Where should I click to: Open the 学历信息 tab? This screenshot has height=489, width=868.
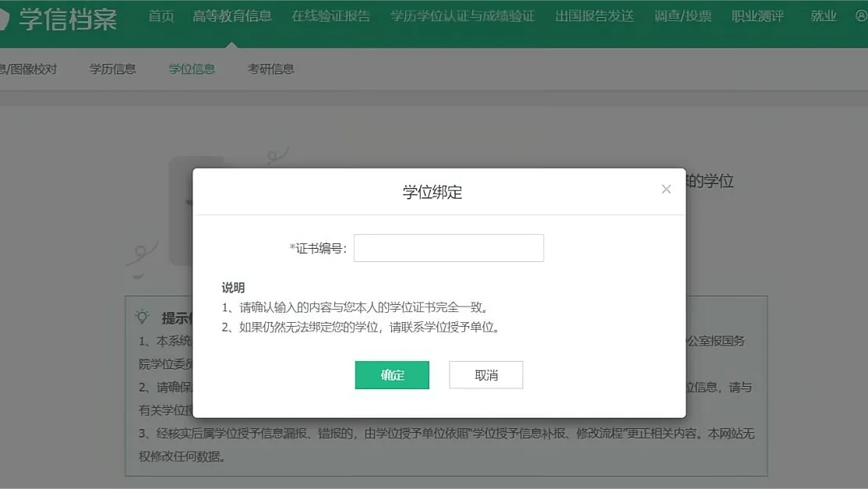point(111,69)
